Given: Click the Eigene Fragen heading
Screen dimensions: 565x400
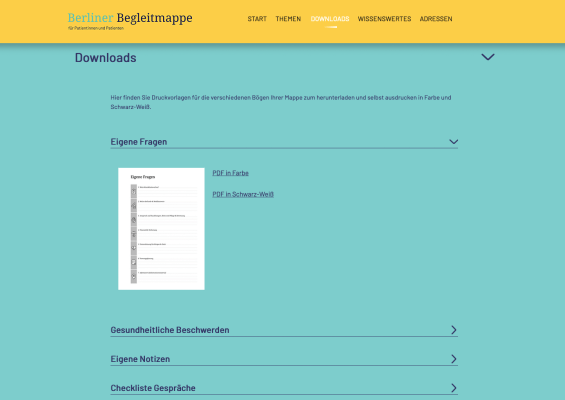Looking at the screenshot, I should click(x=139, y=142).
